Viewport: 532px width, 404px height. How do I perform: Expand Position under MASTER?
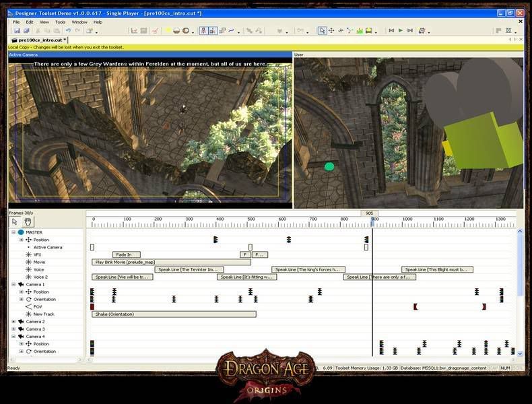click(x=21, y=240)
